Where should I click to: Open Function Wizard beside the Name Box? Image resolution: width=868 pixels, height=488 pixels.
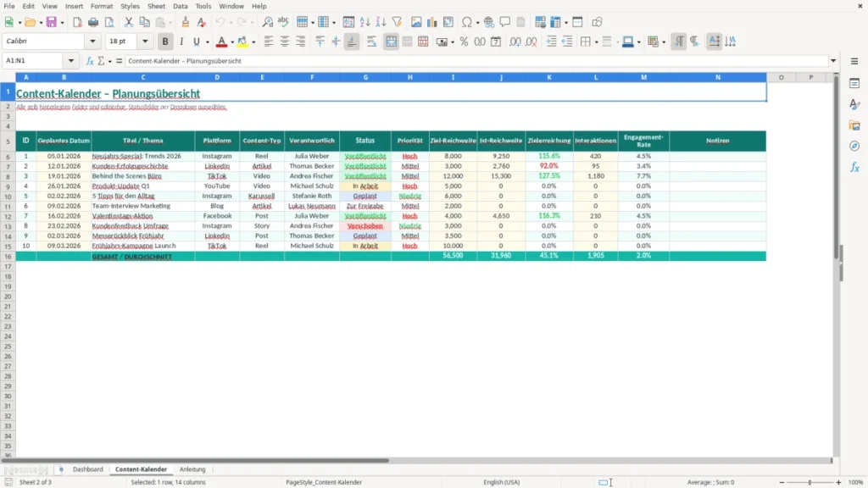point(90,61)
